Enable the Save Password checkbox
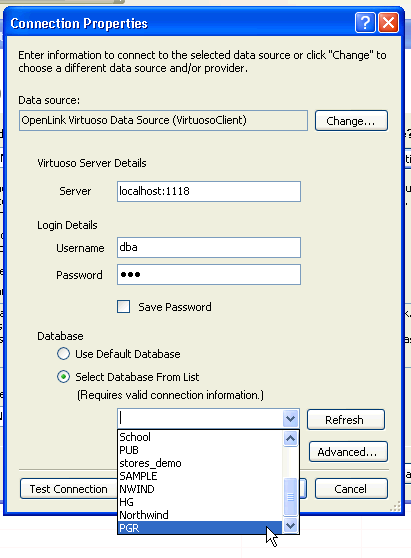Image resolution: width=411 pixels, height=558 pixels. (123, 306)
